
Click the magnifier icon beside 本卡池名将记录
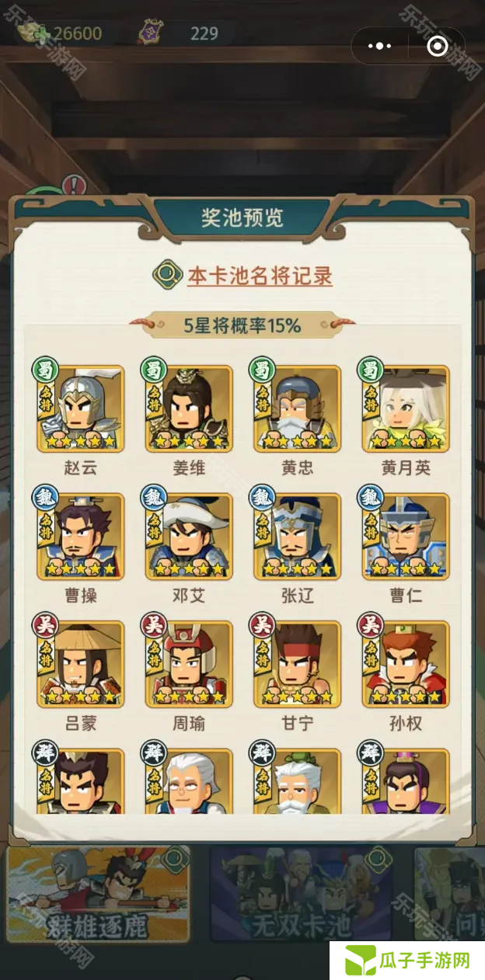click(x=166, y=275)
